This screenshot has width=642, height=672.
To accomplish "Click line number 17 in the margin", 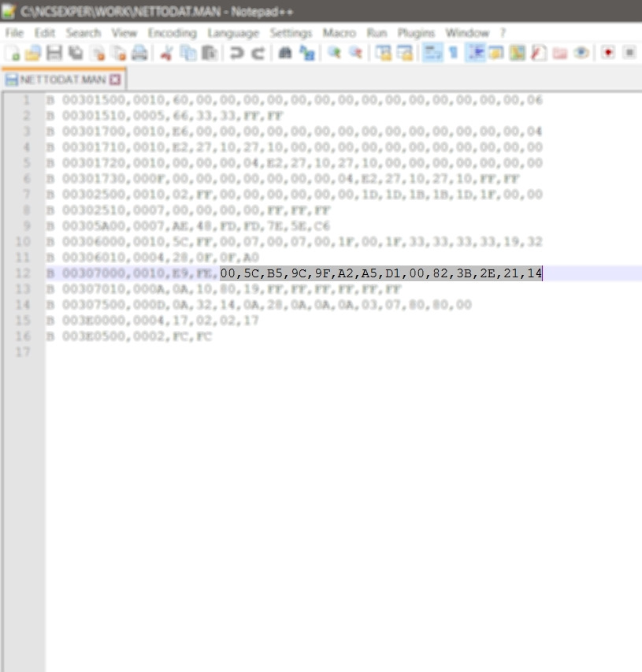I will (x=23, y=352).
